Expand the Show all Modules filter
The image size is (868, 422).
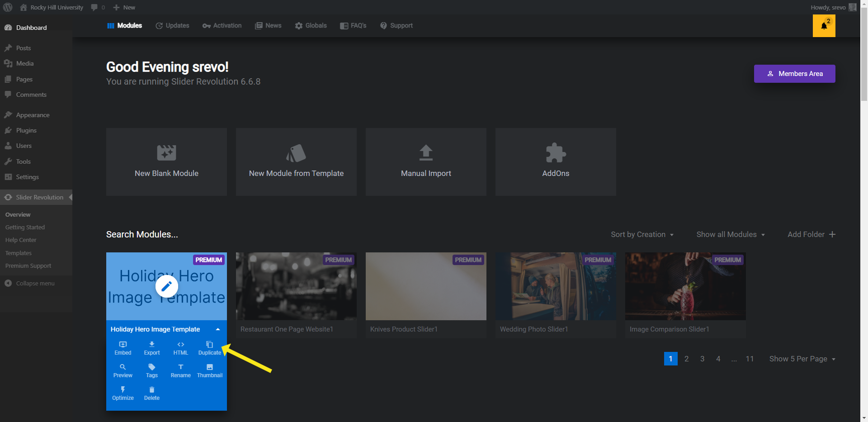click(731, 234)
